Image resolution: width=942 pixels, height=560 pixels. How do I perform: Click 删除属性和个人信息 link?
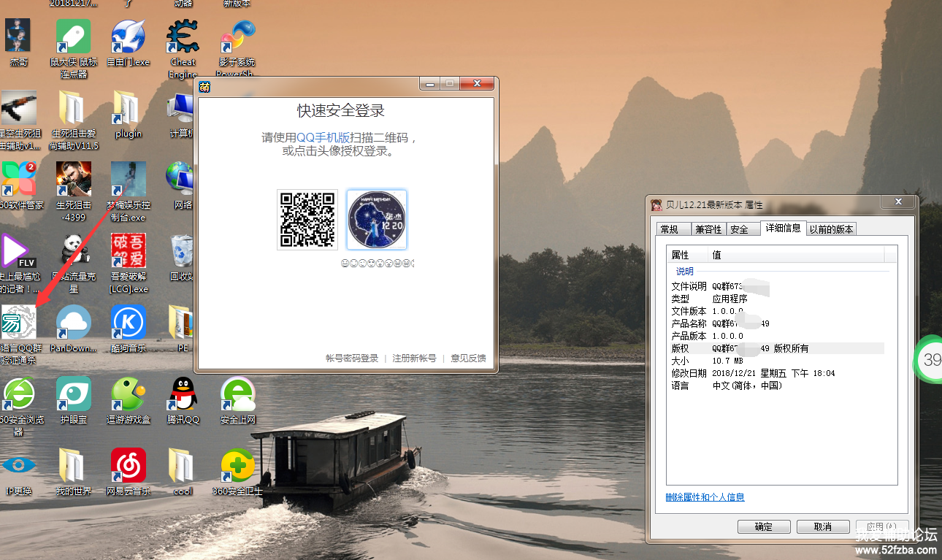(x=705, y=497)
